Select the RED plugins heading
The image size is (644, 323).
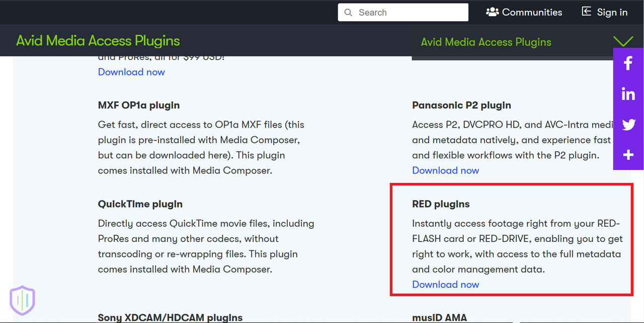coord(441,204)
